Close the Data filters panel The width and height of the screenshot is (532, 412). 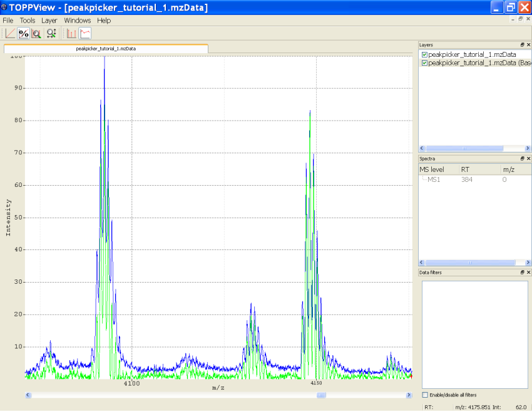[529, 272]
